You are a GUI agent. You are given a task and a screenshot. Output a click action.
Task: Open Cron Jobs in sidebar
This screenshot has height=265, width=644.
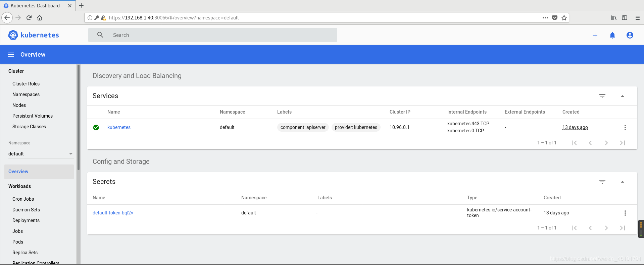click(x=23, y=199)
